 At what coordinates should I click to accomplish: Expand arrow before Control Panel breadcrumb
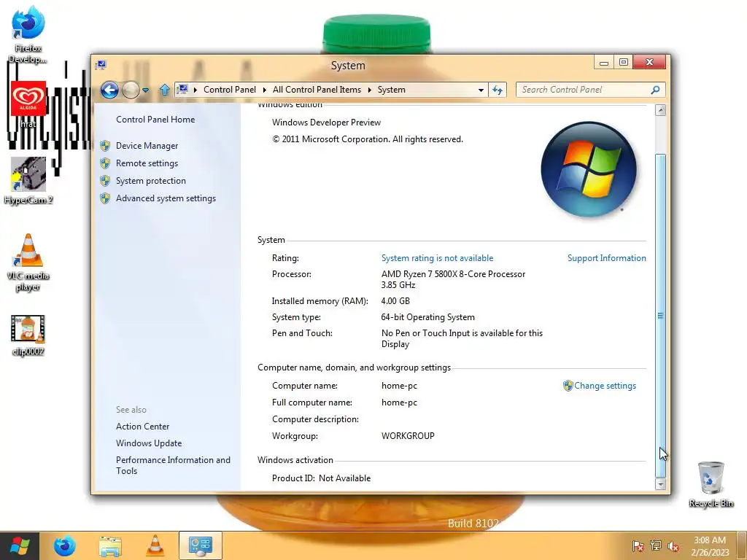[196, 90]
